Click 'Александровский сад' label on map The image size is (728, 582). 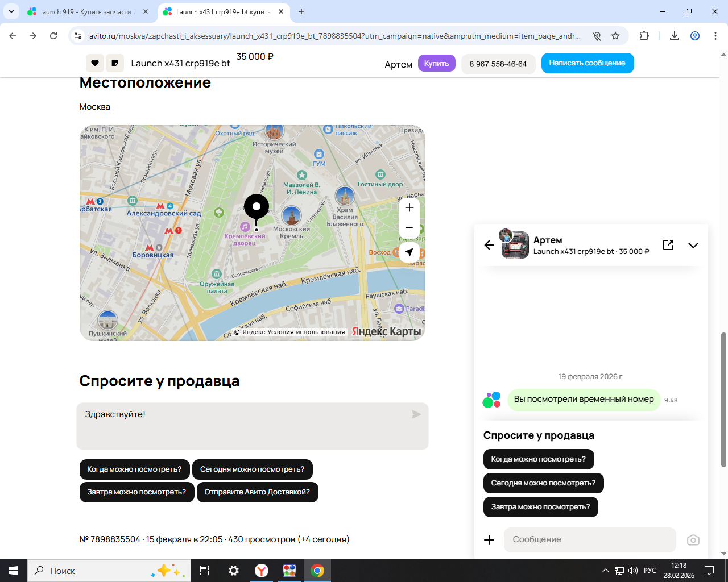pos(164,214)
